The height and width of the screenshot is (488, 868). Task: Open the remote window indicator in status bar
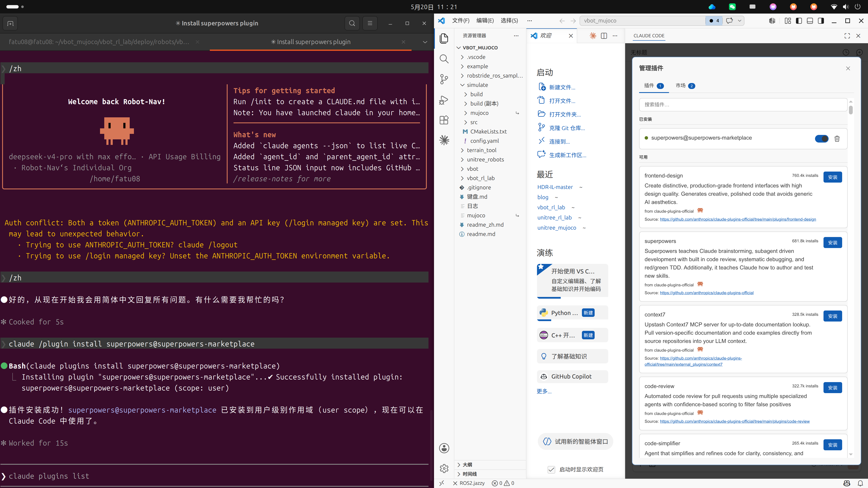click(x=441, y=483)
